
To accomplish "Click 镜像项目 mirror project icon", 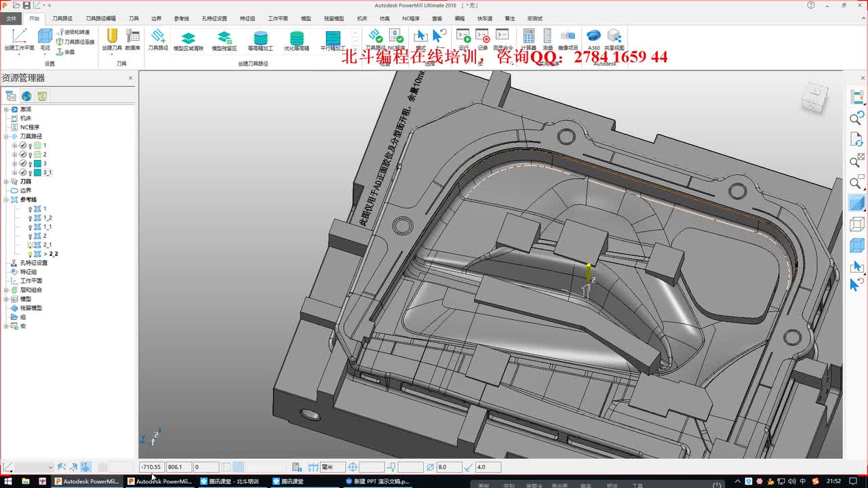I will (568, 36).
